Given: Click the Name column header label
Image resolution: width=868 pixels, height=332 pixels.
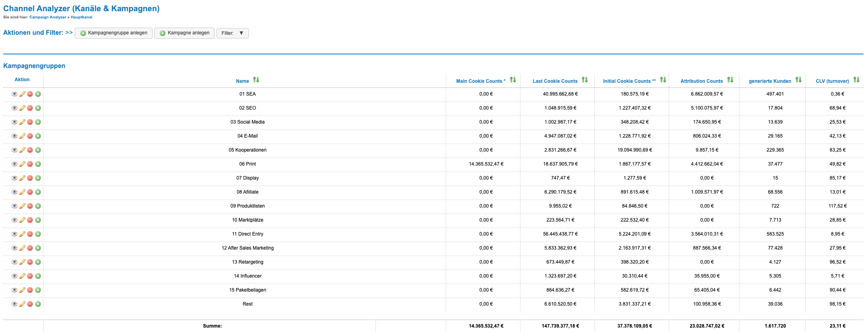Looking at the screenshot, I should click(x=242, y=81).
